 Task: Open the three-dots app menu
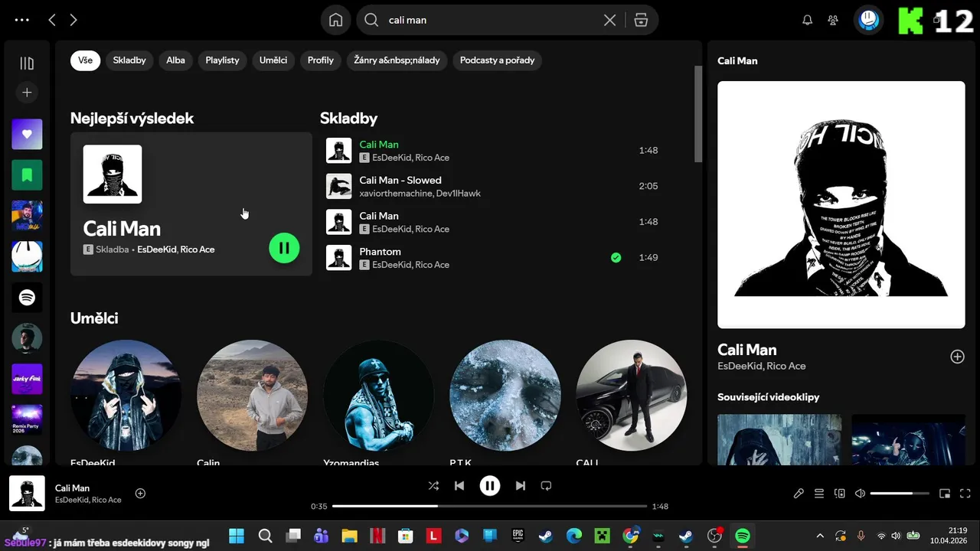pyautogui.click(x=22, y=20)
